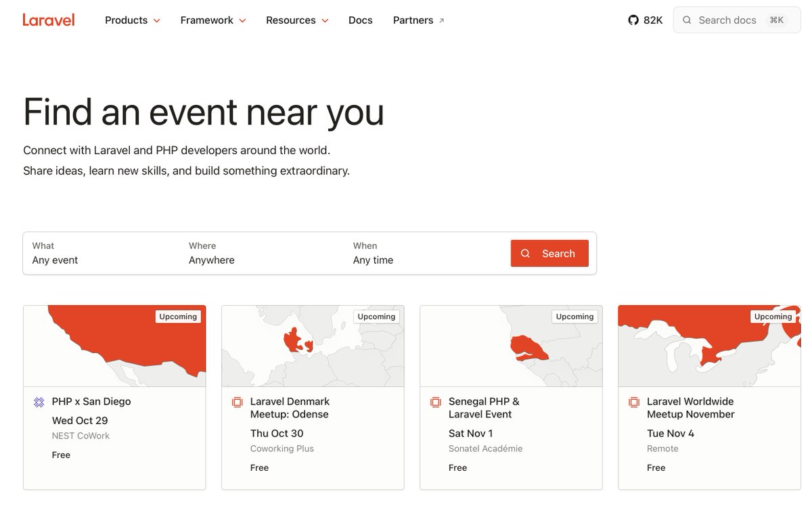This screenshot has width=812, height=506.
Task: Open the Senegal PHP & Laravel Event title
Action: coord(484,408)
